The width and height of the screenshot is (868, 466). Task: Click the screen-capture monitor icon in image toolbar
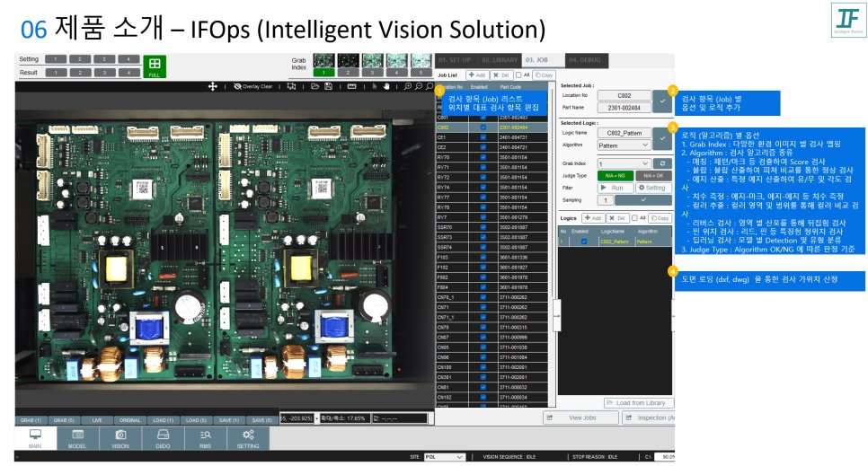tap(291, 86)
